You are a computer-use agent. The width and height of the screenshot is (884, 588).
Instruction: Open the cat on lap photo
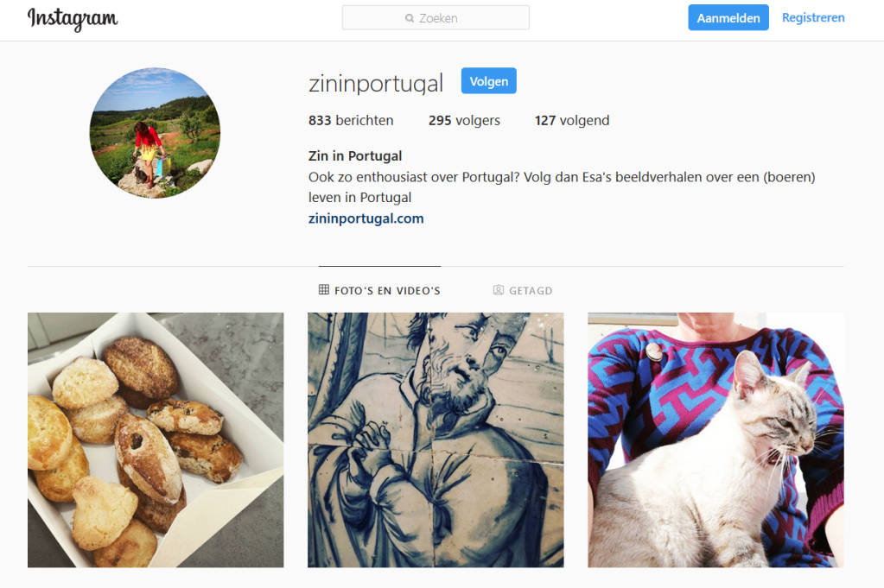tap(715, 439)
